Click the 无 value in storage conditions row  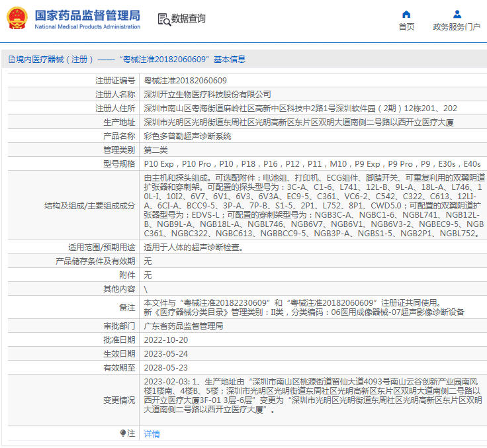point(148,261)
